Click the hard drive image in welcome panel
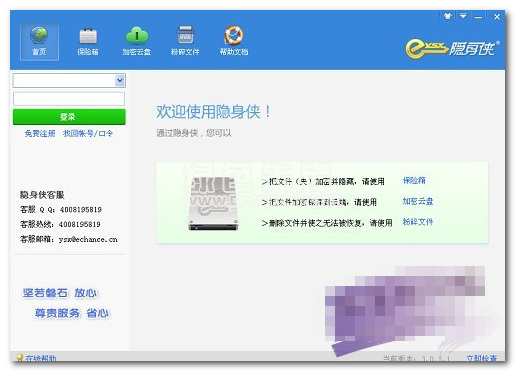The image size is (516, 372). pyautogui.click(x=213, y=204)
